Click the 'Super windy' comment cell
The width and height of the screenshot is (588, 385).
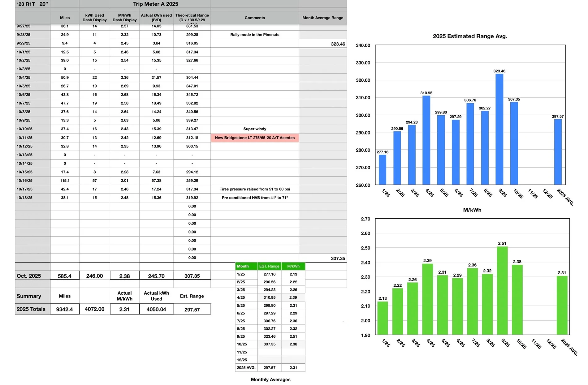255,129
